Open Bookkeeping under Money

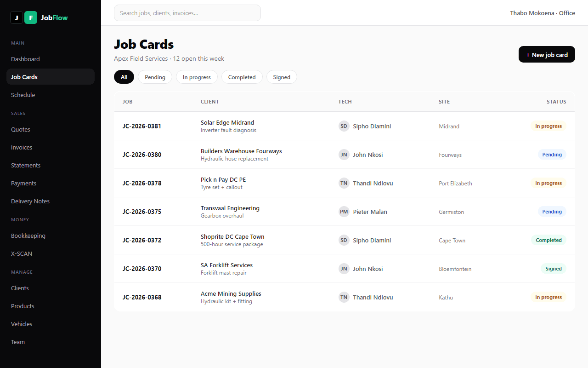click(x=51, y=236)
